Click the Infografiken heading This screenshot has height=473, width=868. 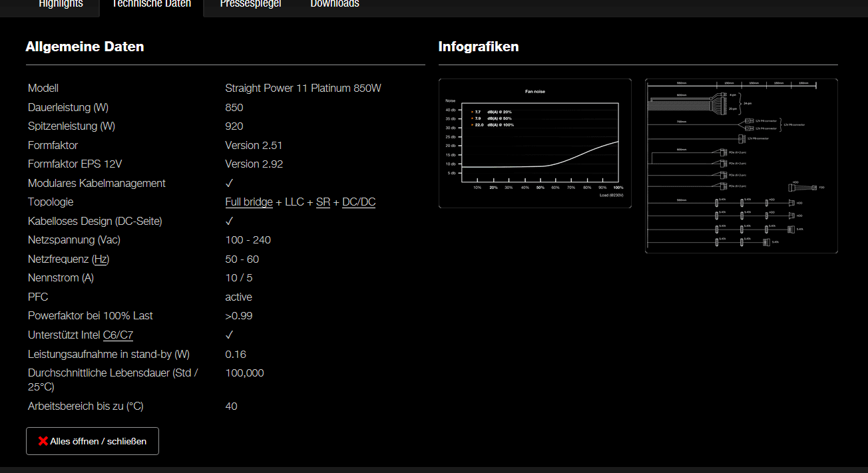pyautogui.click(x=479, y=47)
